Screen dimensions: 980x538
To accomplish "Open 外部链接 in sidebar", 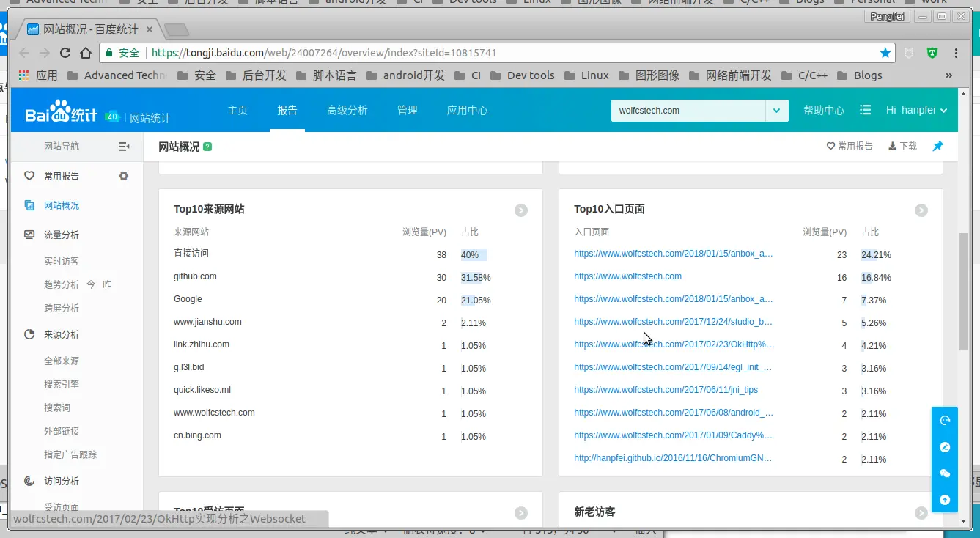I will pyautogui.click(x=62, y=431).
